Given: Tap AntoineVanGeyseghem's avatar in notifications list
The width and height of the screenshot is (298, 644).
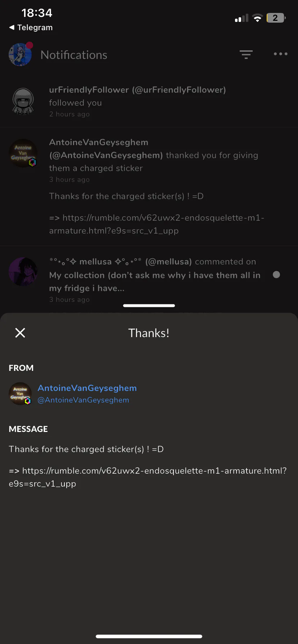Looking at the screenshot, I should 23,153.
